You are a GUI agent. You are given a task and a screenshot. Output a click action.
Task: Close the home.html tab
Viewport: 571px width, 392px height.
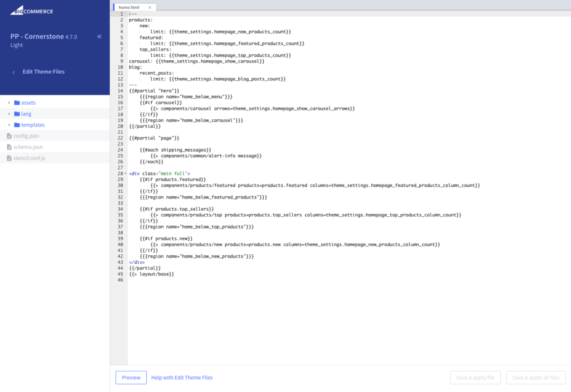pyautogui.click(x=149, y=7)
